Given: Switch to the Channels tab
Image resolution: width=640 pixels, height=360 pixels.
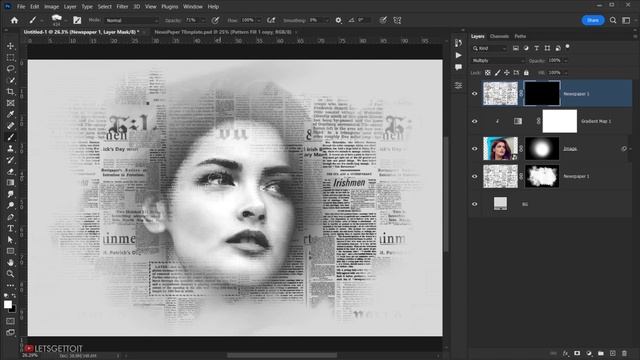Looking at the screenshot, I should click(x=499, y=36).
